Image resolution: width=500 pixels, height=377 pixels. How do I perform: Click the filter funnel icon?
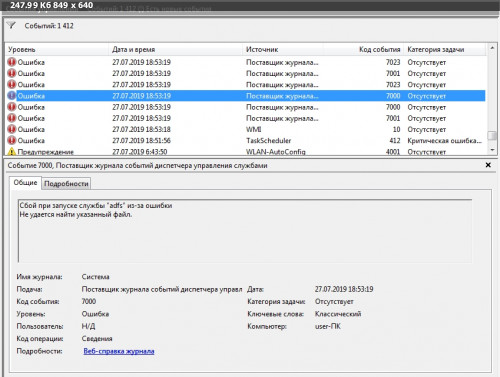pos(11,25)
